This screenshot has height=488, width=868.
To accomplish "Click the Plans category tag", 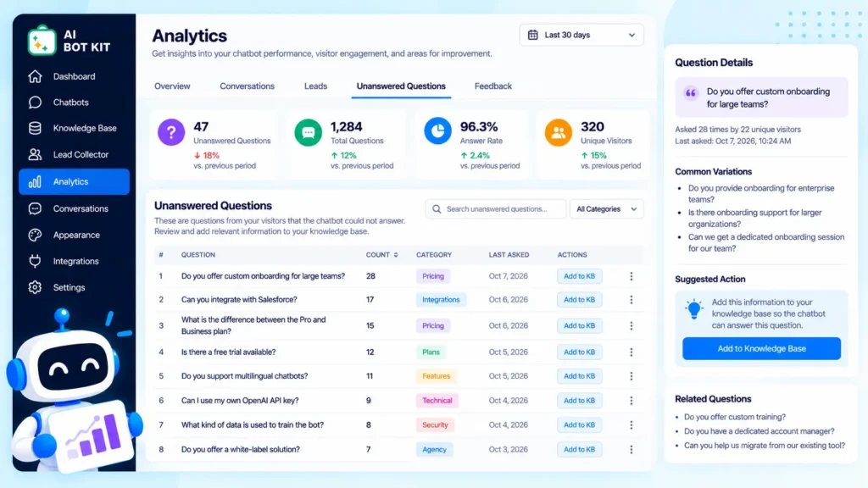I will tap(431, 352).
